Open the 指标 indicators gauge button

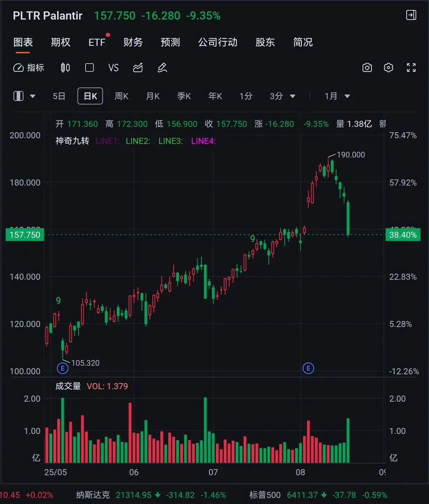(x=29, y=68)
